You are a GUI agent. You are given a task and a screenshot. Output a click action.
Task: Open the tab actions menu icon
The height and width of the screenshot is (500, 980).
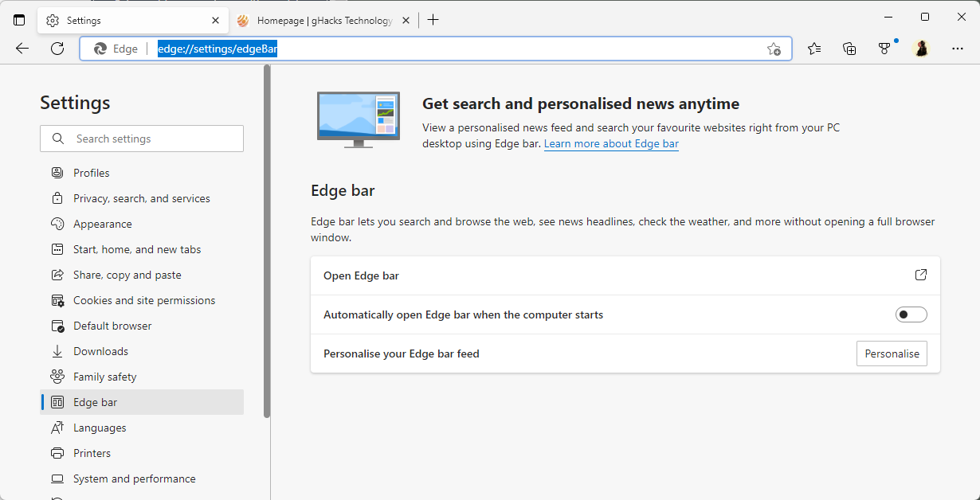tap(19, 19)
